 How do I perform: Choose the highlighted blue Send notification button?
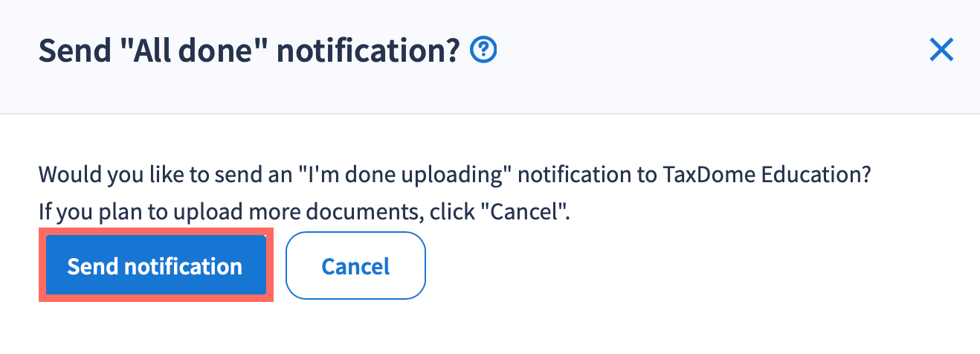pos(155,266)
